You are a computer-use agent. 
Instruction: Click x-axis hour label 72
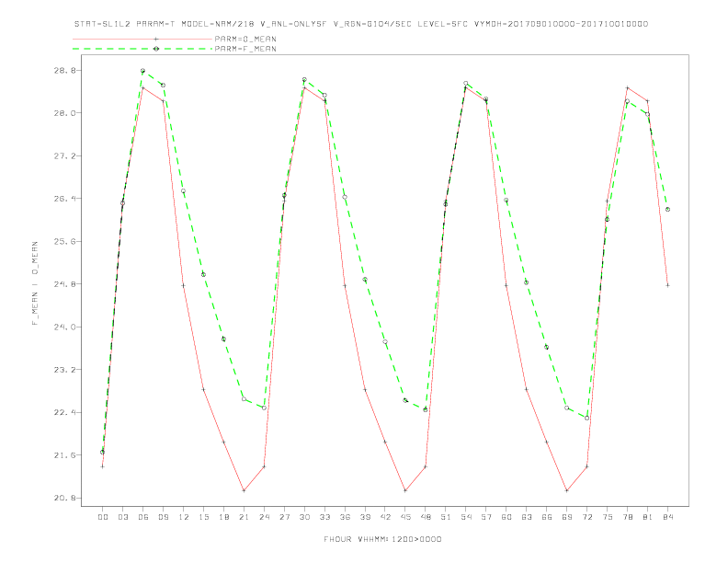(x=586, y=517)
